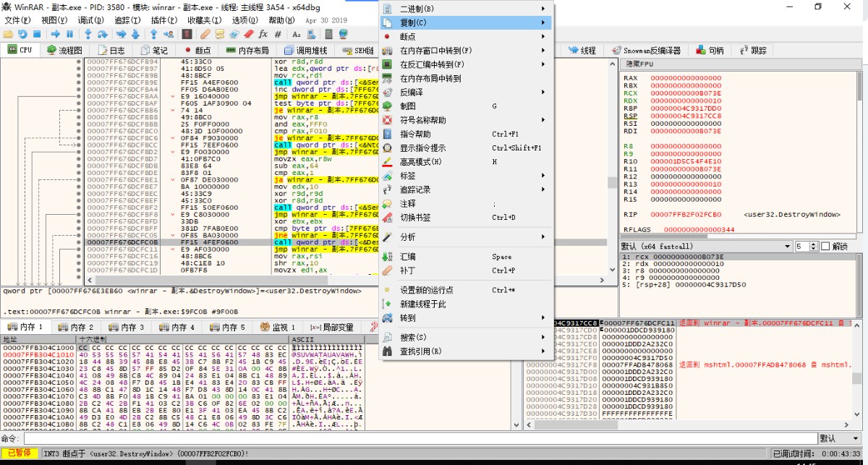Select 汇编 from the context menu

[467, 257]
